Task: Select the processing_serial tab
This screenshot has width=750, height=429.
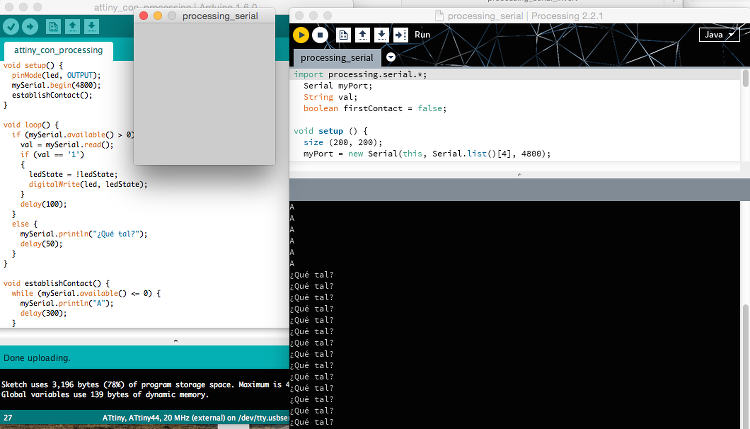Action: click(x=337, y=57)
